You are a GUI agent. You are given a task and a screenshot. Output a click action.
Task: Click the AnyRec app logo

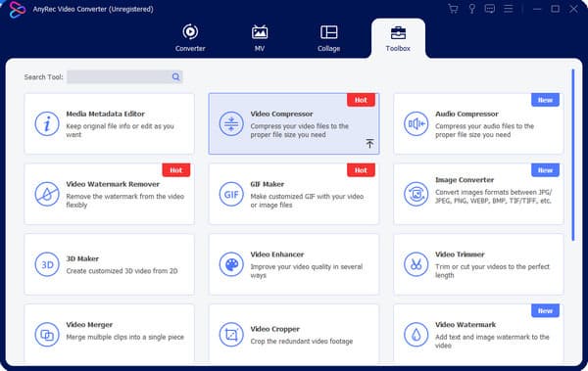[x=18, y=10]
